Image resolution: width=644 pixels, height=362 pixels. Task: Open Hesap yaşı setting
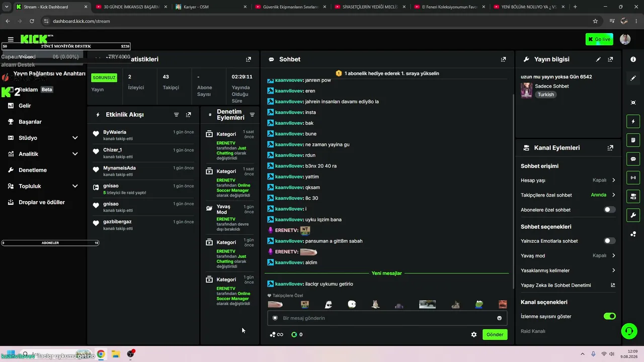[568, 180]
